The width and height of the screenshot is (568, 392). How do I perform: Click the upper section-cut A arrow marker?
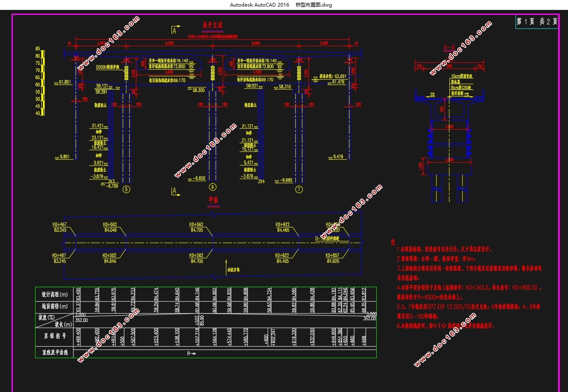176,30
